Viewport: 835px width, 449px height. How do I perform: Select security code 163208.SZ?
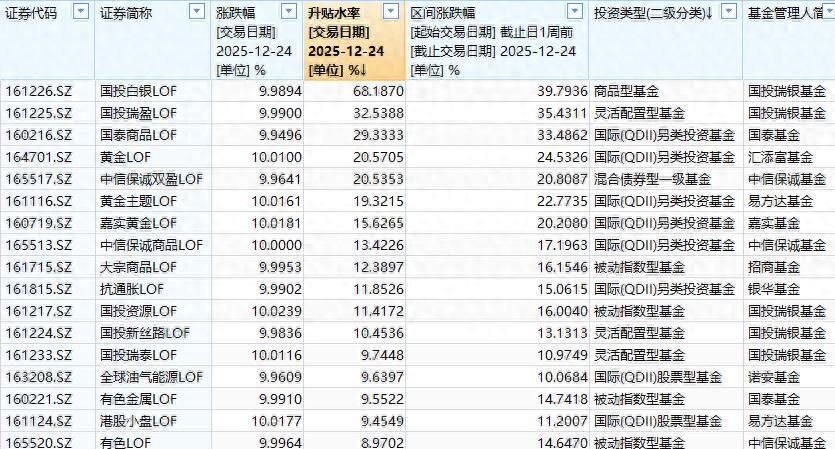[x=38, y=377]
